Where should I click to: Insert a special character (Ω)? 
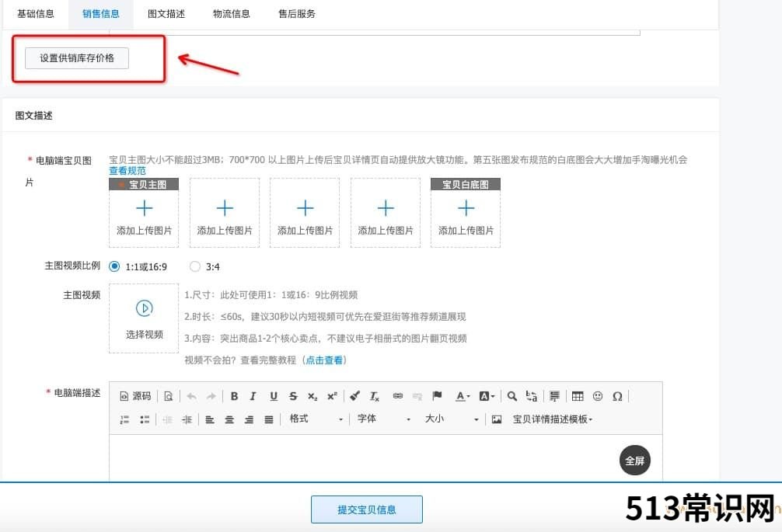(x=617, y=396)
